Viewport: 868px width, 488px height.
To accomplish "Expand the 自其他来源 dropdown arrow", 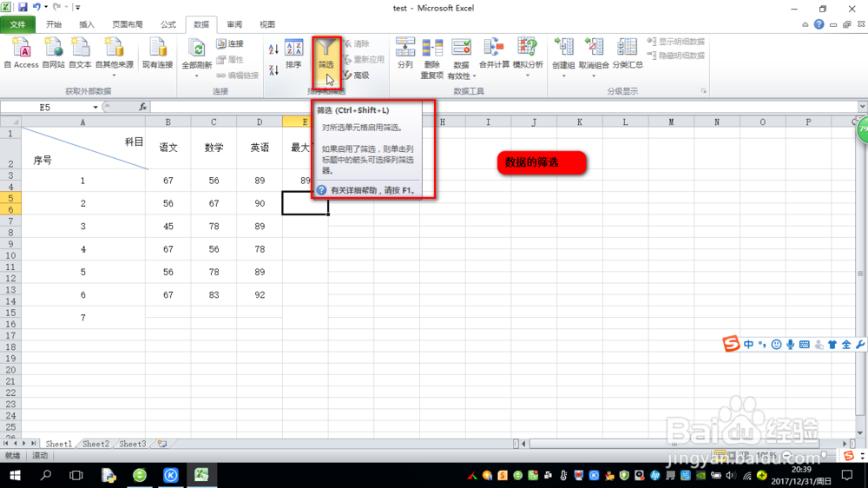I will (115, 75).
